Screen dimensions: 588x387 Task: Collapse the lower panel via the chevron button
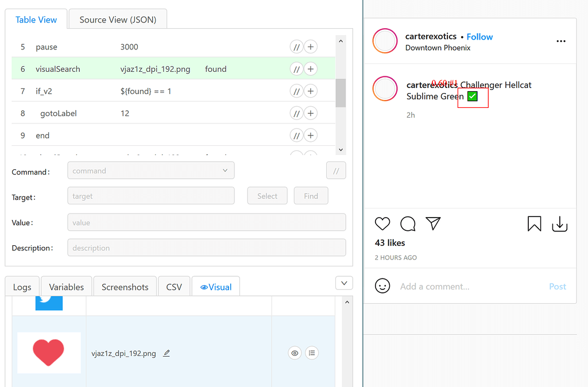click(x=343, y=282)
